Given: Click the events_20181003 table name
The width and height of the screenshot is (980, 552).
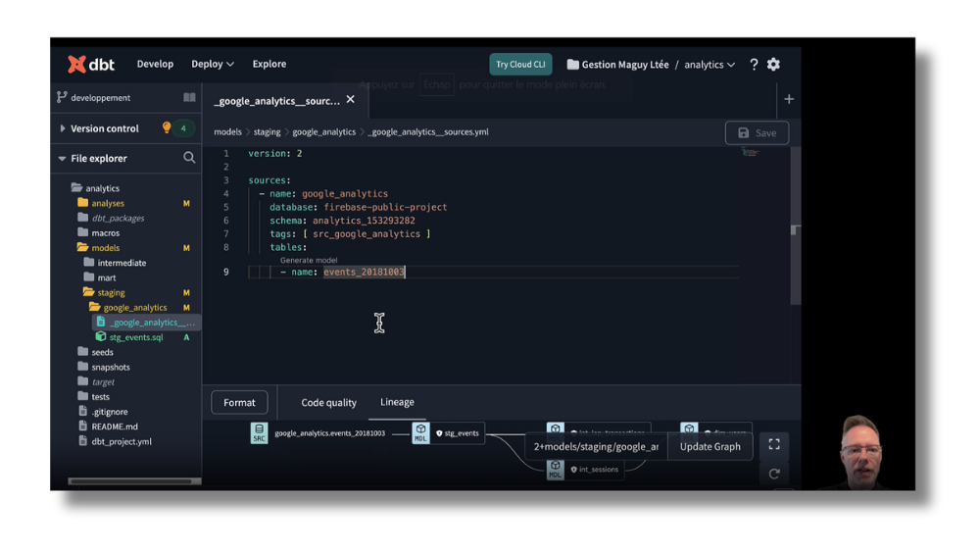Looking at the screenshot, I should [x=364, y=272].
